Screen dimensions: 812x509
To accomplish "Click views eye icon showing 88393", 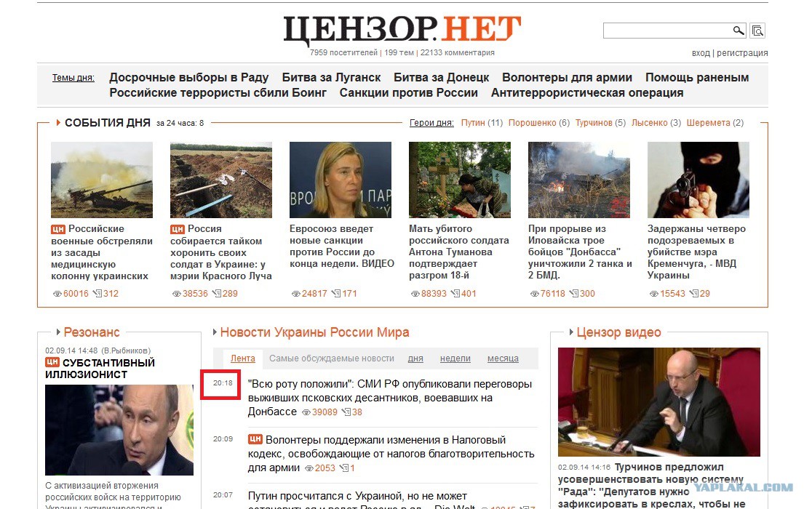I will (415, 294).
